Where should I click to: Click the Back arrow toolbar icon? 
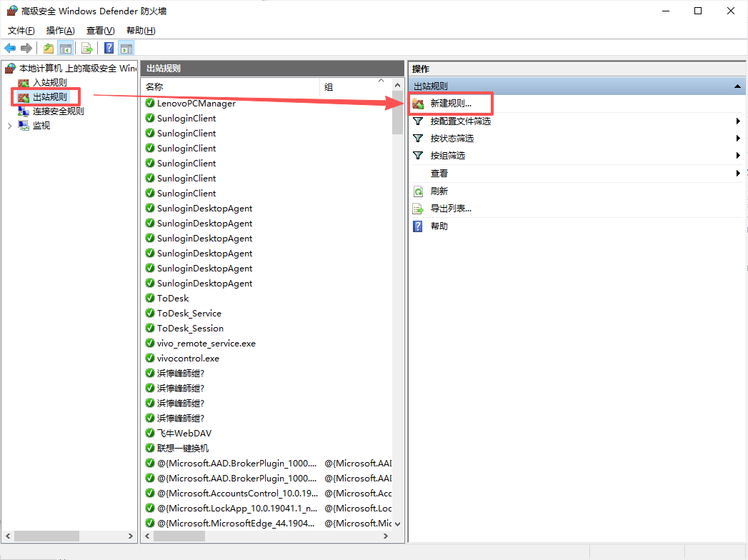pos(10,48)
